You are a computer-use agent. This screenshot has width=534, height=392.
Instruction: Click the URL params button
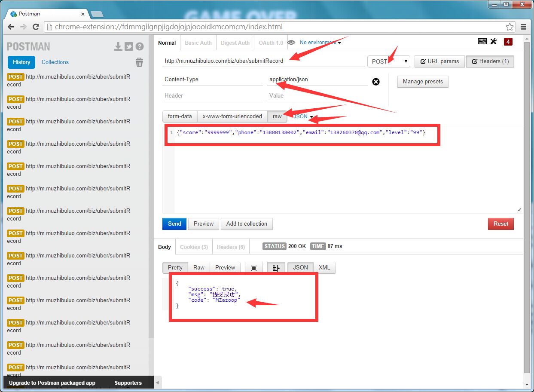click(439, 61)
